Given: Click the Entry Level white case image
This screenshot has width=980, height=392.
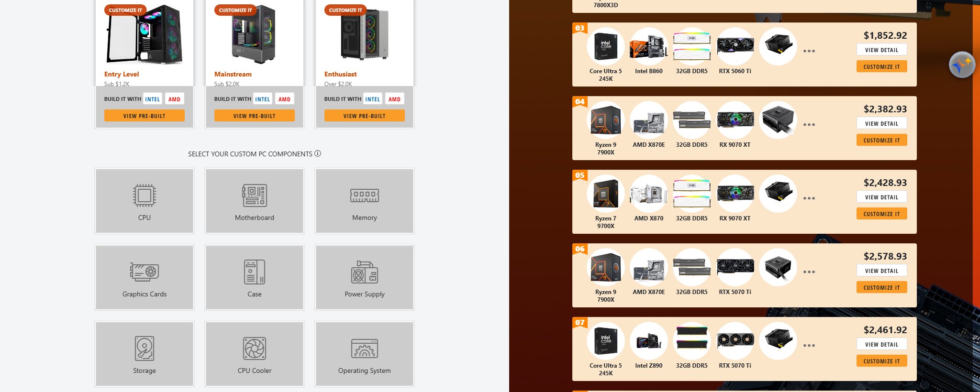Looking at the screenshot, I should [145, 34].
